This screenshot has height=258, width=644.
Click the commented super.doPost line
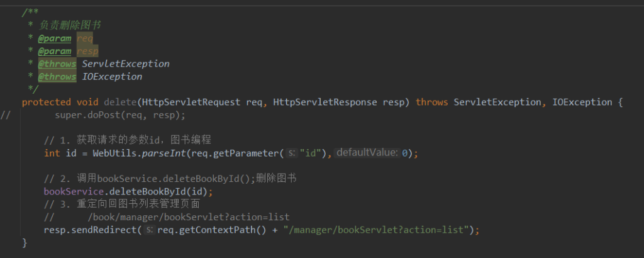(x=104, y=115)
